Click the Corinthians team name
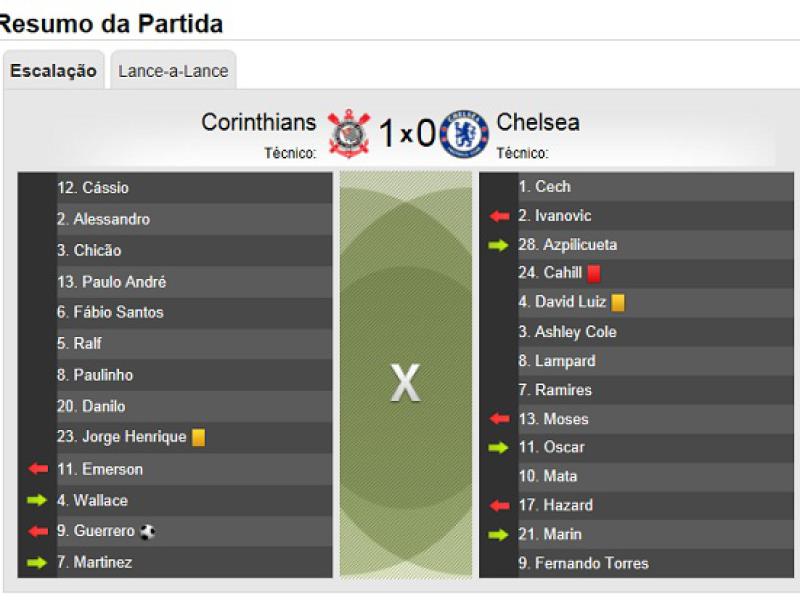 pos(258,122)
